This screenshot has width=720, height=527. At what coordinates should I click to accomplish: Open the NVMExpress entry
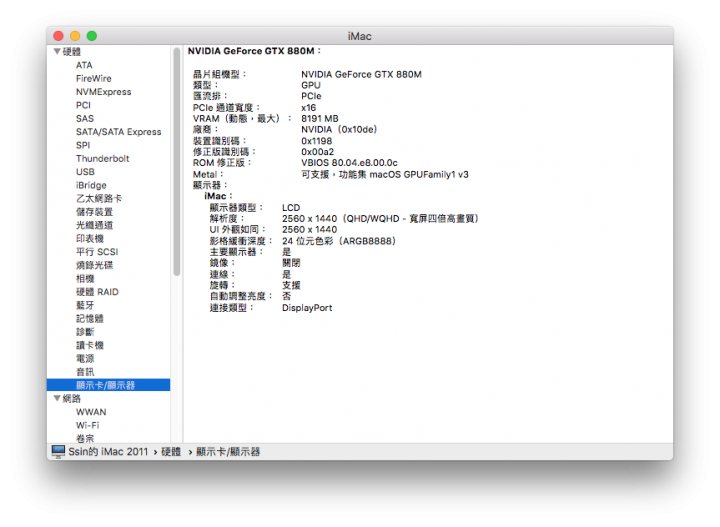click(x=103, y=92)
